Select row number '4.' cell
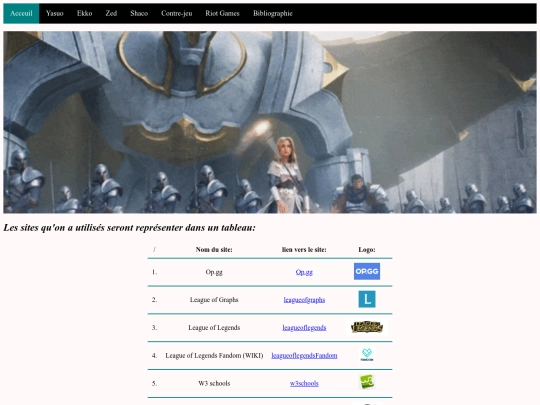Image resolution: width=540 pixels, height=405 pixels. pyautogui.click(x=154, y=355)
